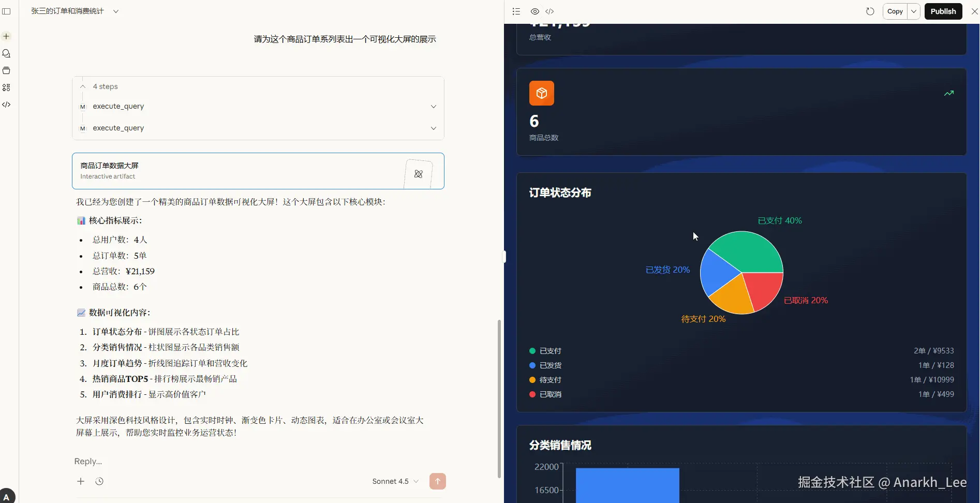Screen dimensions: 980x503
Task: Click the M icon beside first execute_query
Action: pos(82,107)
